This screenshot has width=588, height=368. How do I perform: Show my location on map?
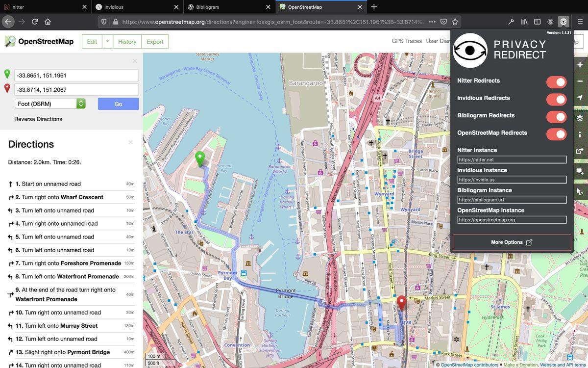pyautogui.click(x=580, y=98)
